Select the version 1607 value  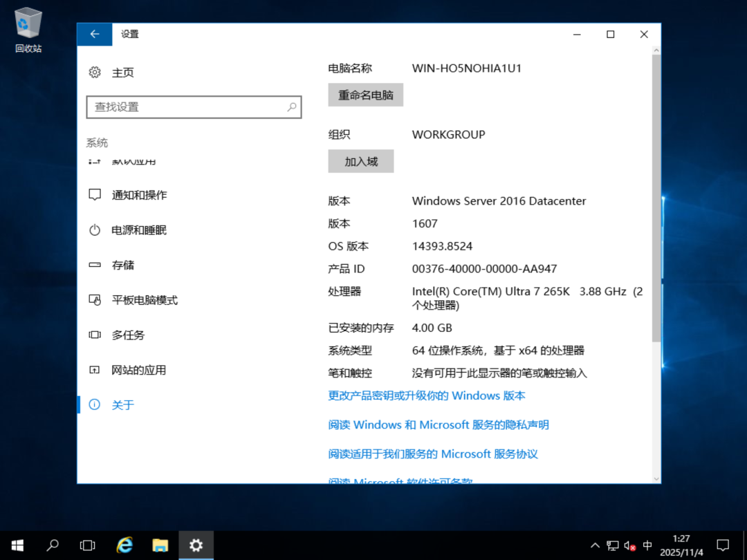click(x=425, y=223)
